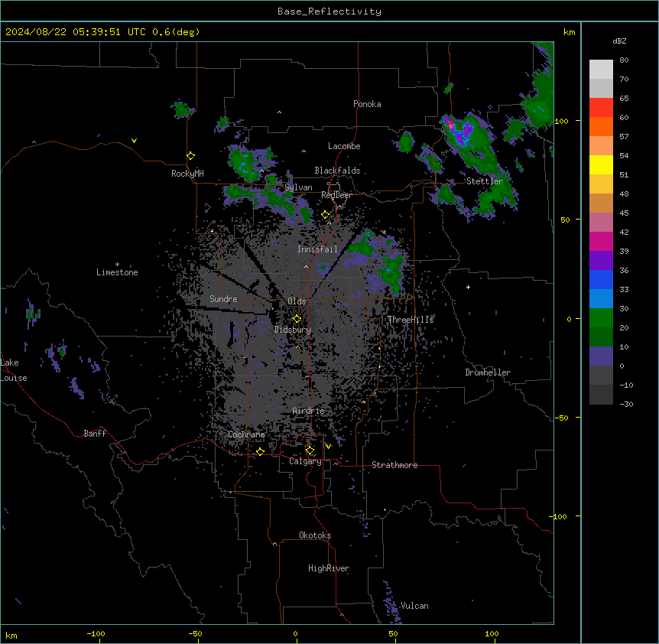Click the RedDeer label
Viewport: 659px width, 644px height.
pos(336,195)
